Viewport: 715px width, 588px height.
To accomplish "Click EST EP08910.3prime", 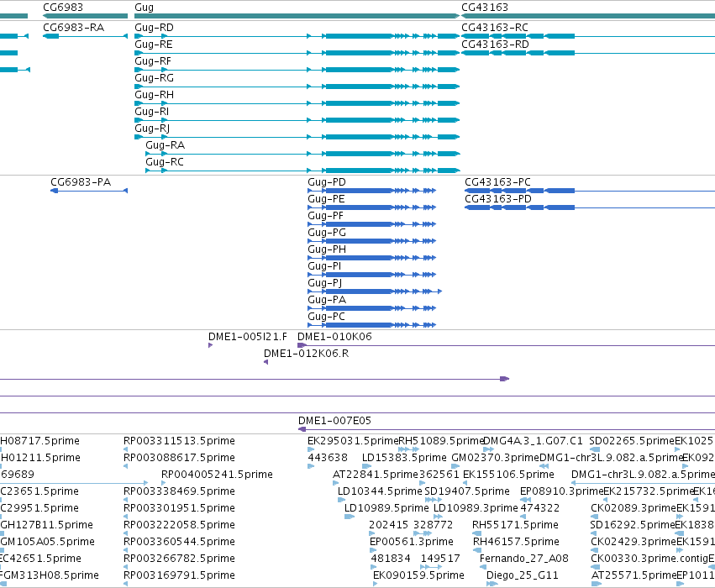I will [x=562, y=491].
